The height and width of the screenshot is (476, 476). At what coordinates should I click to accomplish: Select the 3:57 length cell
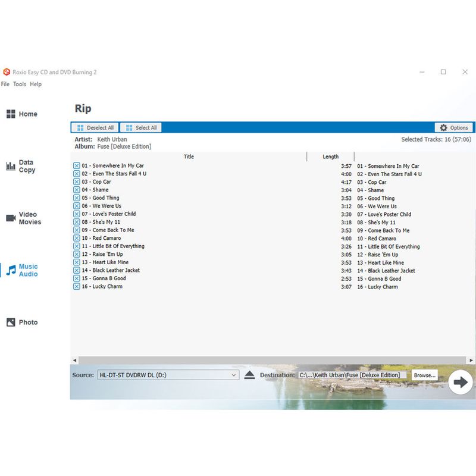coord(346,166)
